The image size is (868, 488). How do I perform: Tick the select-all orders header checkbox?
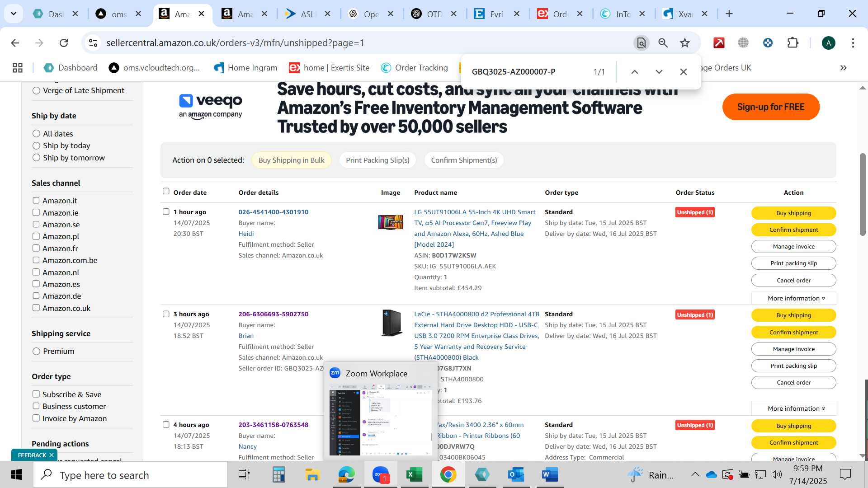coord(166,191)
